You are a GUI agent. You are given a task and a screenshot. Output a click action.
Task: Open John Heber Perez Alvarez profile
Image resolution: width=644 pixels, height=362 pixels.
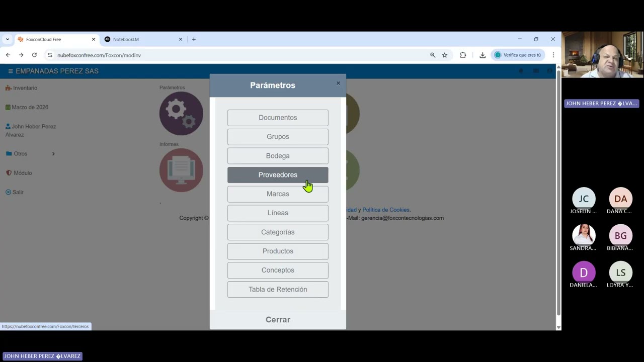click(31, 131)
